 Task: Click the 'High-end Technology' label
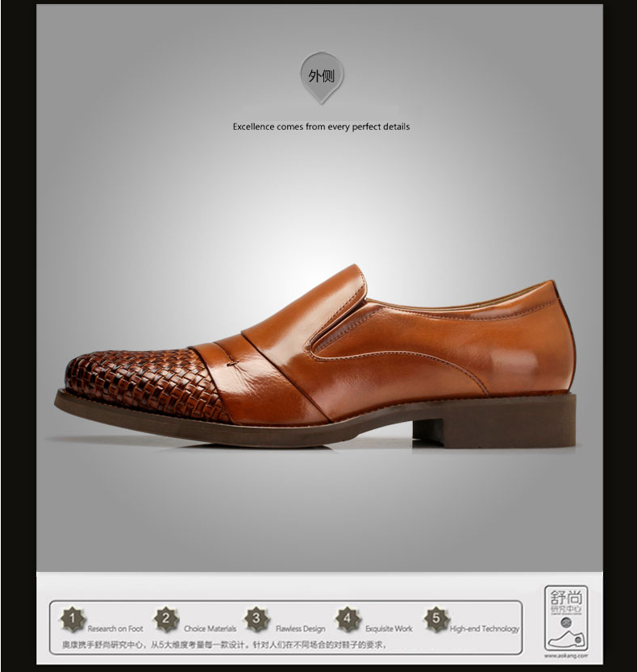[484, 628]
